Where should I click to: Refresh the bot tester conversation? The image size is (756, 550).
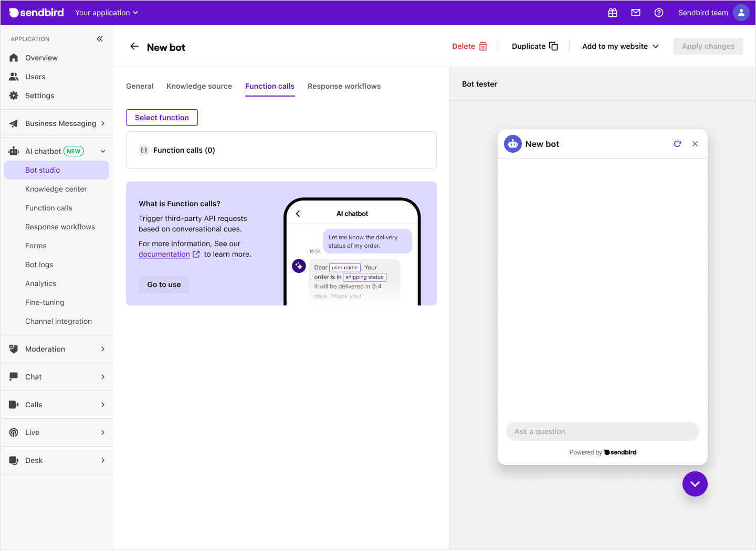click(677, 144)
